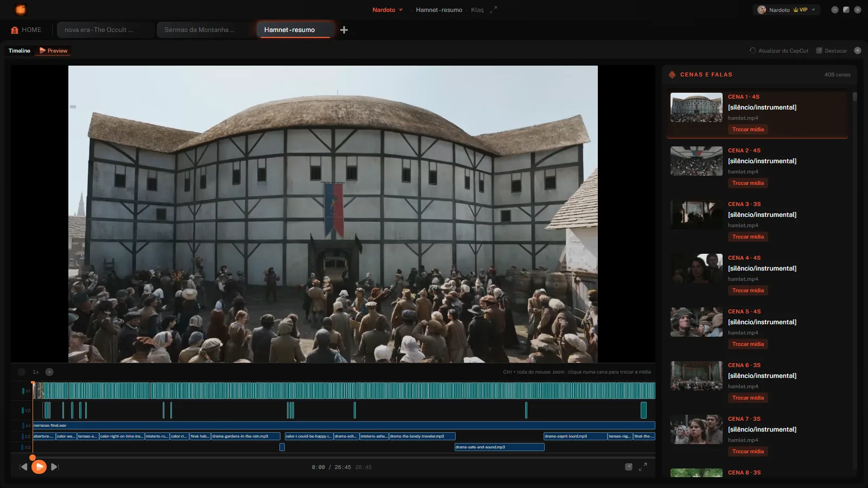
Task: Play the preview
Action: [39, 466]
